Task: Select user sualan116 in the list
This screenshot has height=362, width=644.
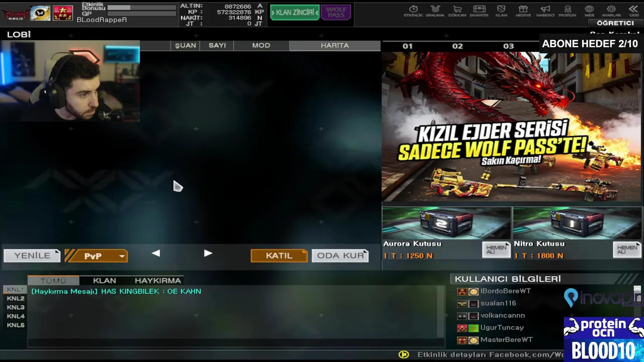Action: (x=498, y=303)
